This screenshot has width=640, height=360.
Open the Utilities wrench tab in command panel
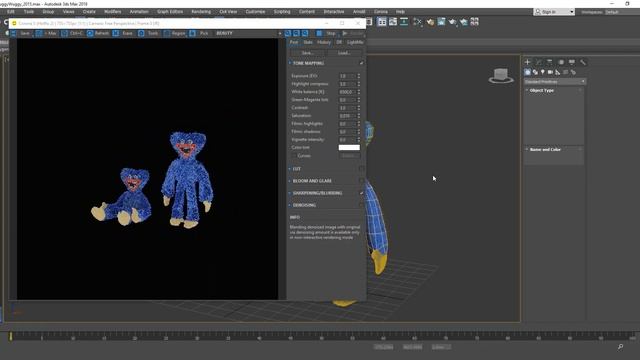(x=583, y=62)
